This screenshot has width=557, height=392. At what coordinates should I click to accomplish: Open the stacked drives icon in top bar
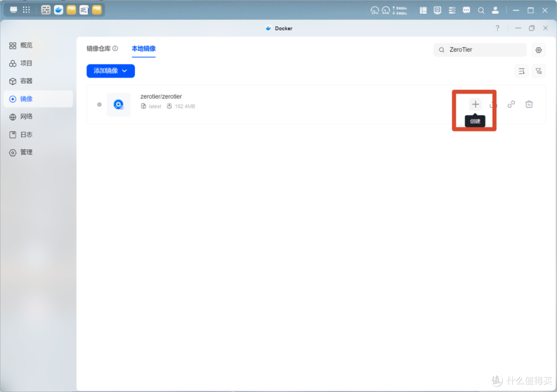click(452, 10)
